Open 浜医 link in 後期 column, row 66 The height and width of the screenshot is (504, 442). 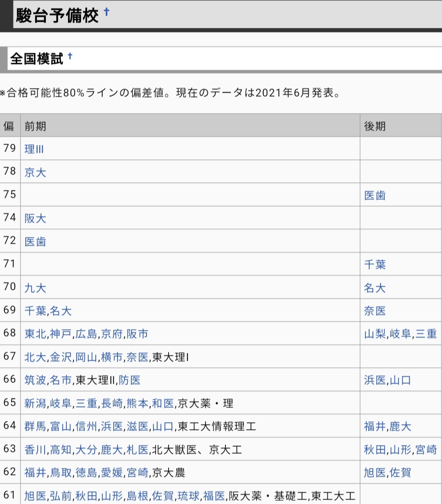pyautogui.click(x=375, y=380)
